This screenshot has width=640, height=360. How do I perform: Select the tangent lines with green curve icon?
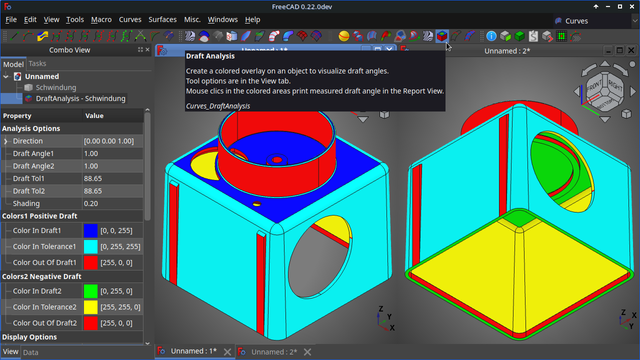140,36
